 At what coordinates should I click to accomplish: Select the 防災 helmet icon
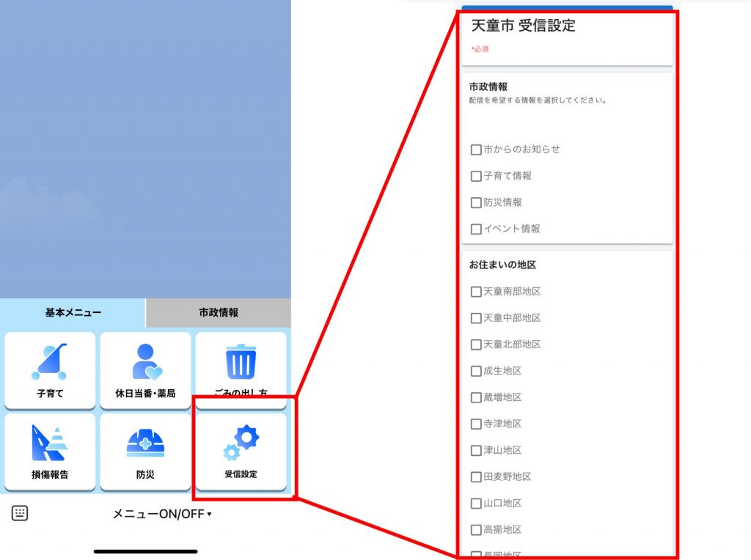click(145, 452)
